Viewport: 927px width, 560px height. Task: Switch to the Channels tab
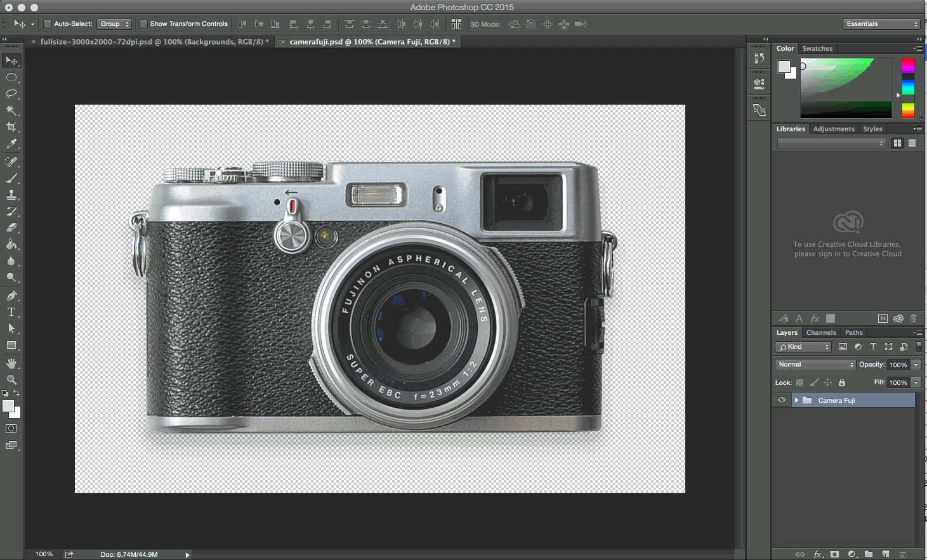pyautogui.click(x=821, y=332)
